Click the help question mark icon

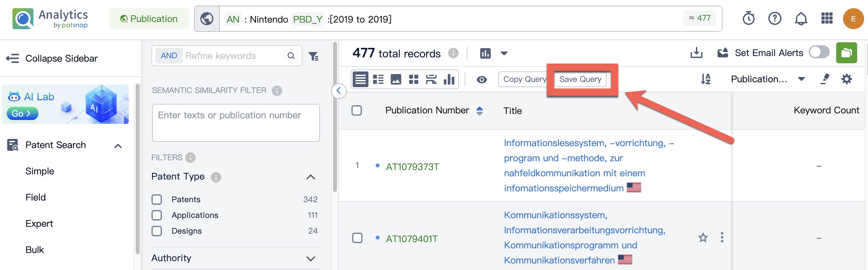774,19
